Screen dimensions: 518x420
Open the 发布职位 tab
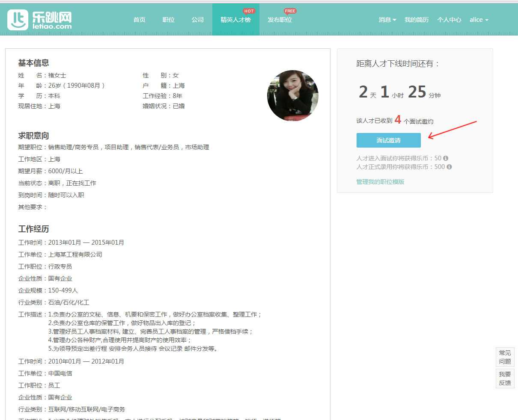pos(280,20)
